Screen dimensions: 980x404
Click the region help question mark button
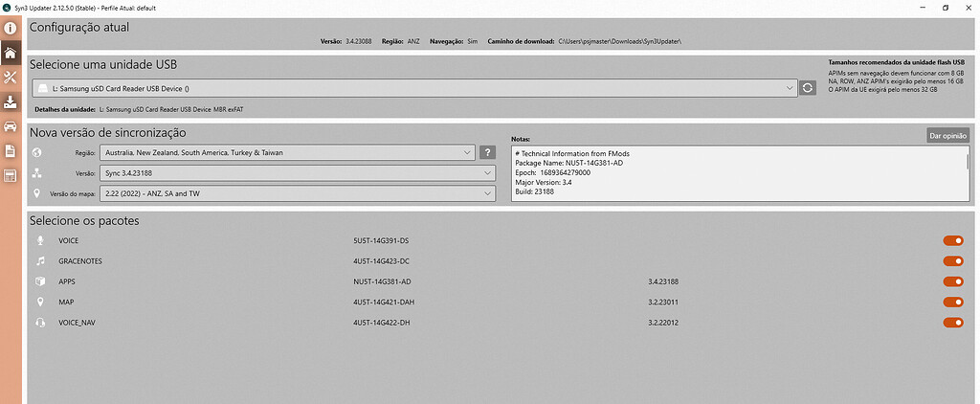coord(487,152)
